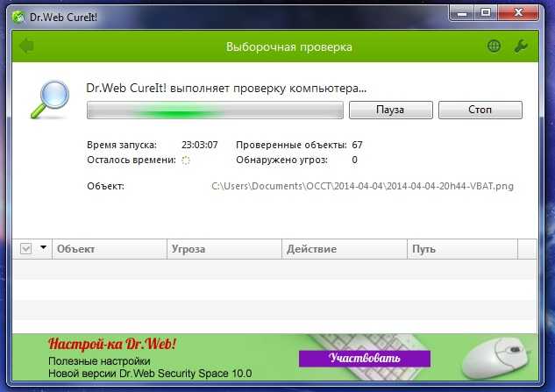
Task: Toggle the select-all checkbox in table header
Action: 25,248
